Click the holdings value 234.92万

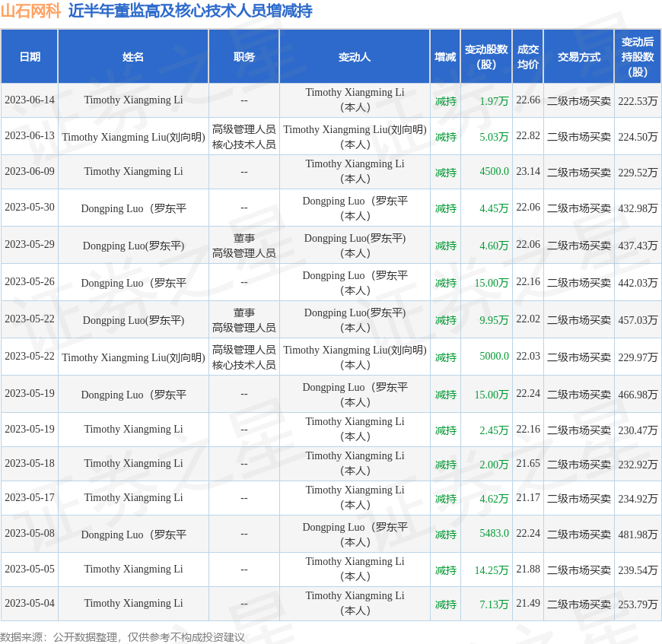coord(638,499)
